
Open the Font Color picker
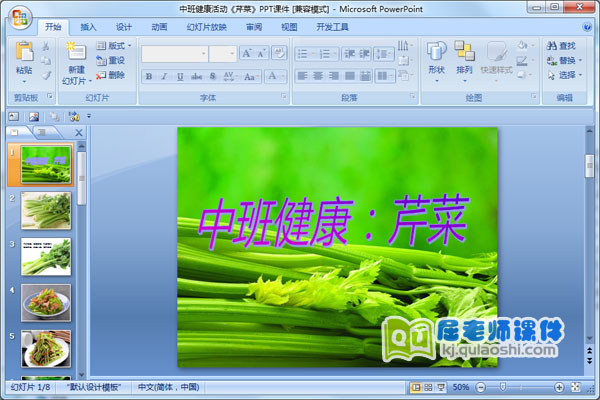click(x=276, y=76)
